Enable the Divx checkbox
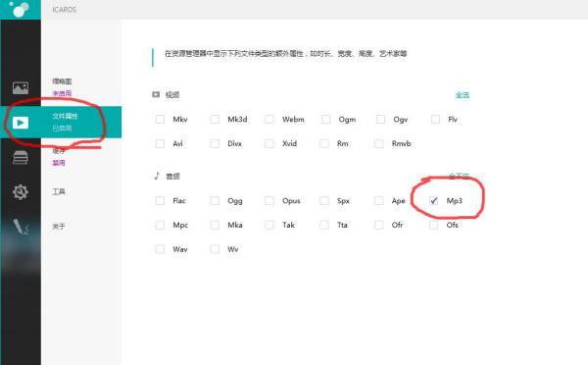 [x=215, y=144]
